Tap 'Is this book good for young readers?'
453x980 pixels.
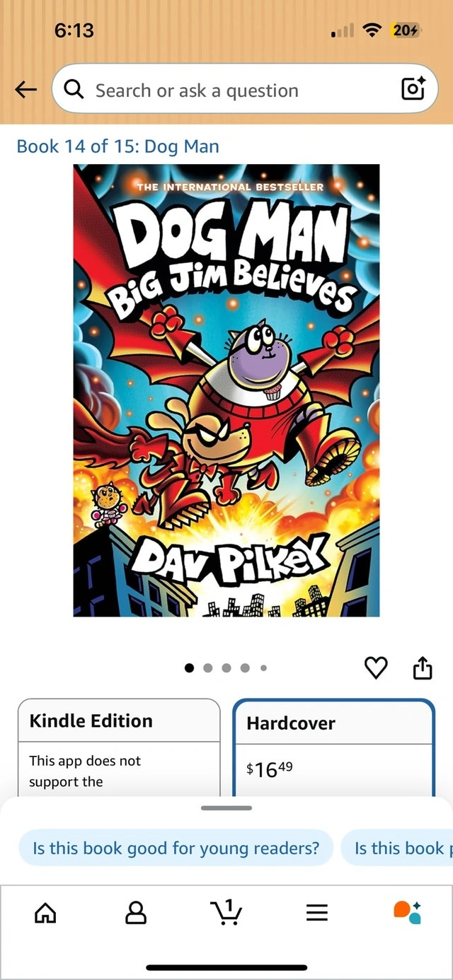tap(176, 848)
